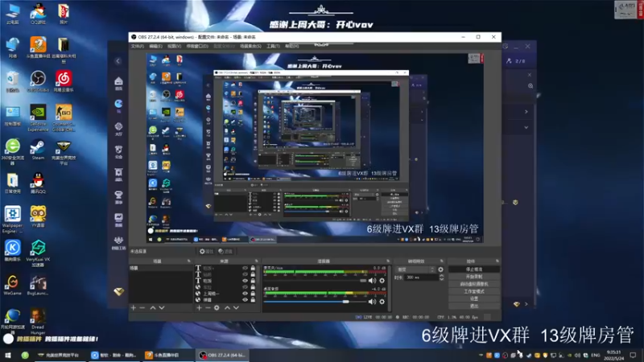This screenshot has height=362, width=644.
Task: Click magnifier icon in right companion panel
Action: tap(530, 86)
